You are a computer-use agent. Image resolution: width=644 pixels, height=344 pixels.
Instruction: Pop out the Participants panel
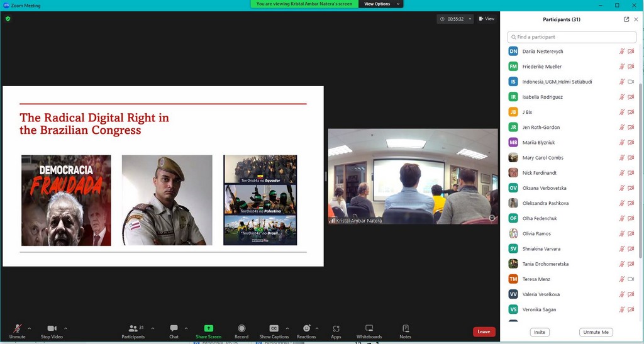tap(626, 19)
